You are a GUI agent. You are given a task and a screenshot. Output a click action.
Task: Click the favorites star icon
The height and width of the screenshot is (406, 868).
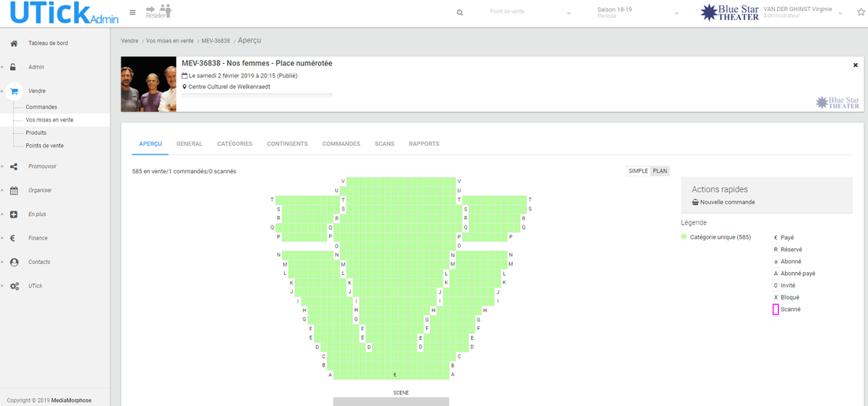[861, 13]
